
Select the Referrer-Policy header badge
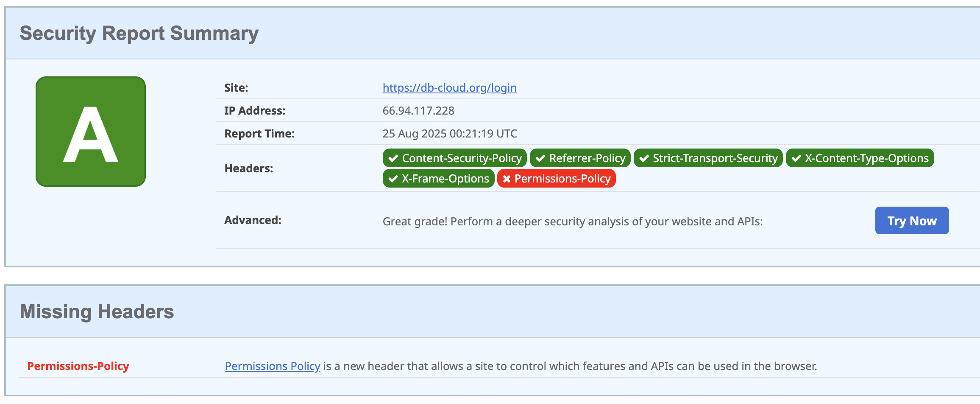[x=580, y=158]
